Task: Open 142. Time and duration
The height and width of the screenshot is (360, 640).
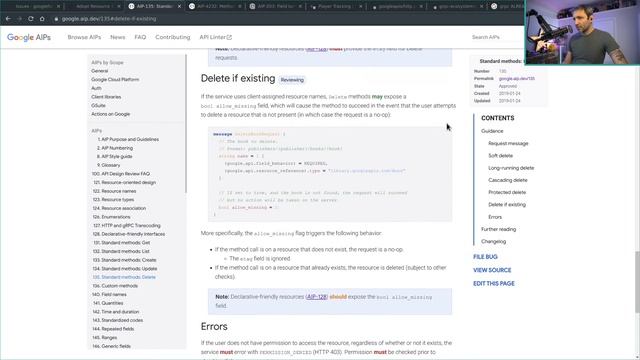Action: 116,311
